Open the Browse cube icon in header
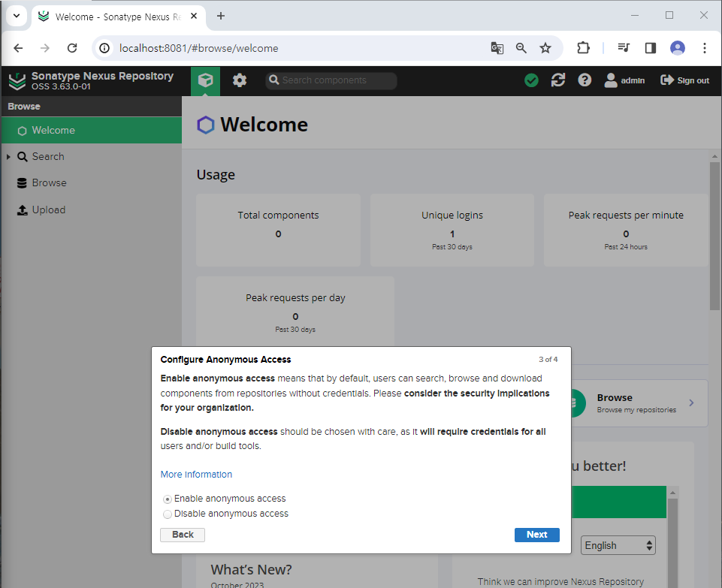This screenshot has height=588, width=722. (205, 80)
